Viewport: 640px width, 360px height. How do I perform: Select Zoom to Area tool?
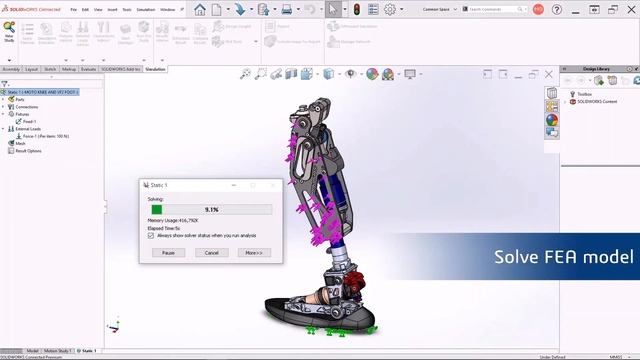(x=260, y=74)
